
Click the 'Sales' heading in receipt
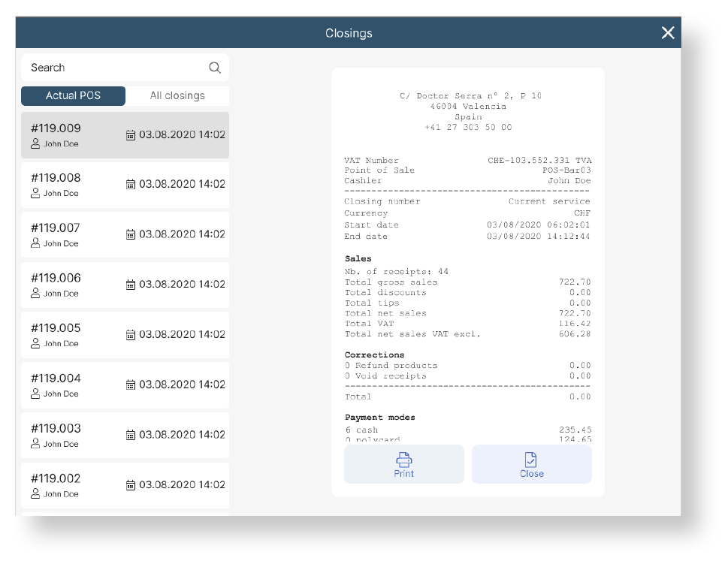(x=358, y=258)
